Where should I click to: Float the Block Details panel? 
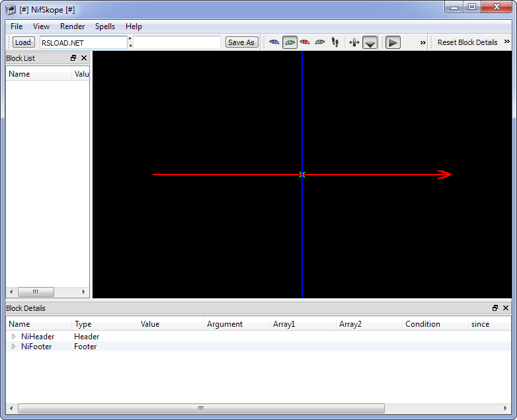[x=495, y=308]
